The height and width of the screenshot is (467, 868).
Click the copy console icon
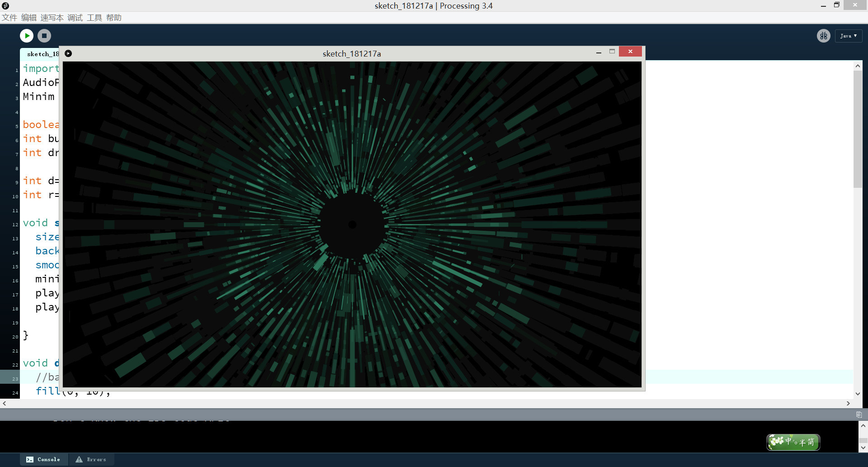click(859, 415)
